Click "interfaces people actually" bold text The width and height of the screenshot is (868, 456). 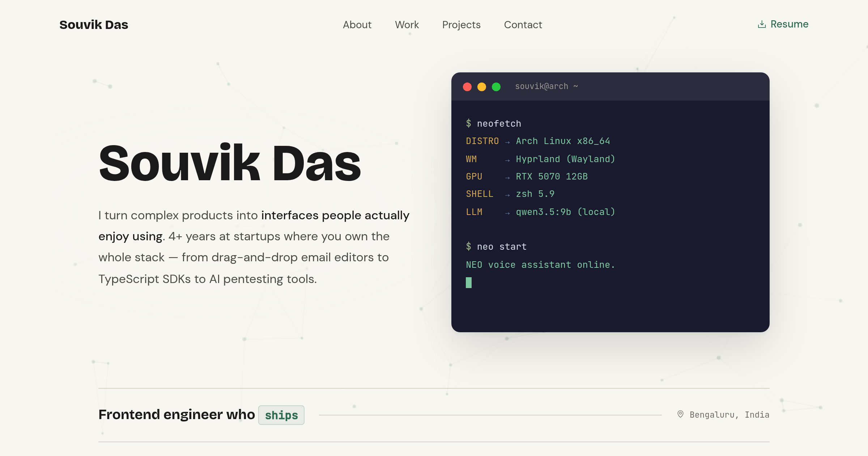pyautogui.click(x=335, y=215)
